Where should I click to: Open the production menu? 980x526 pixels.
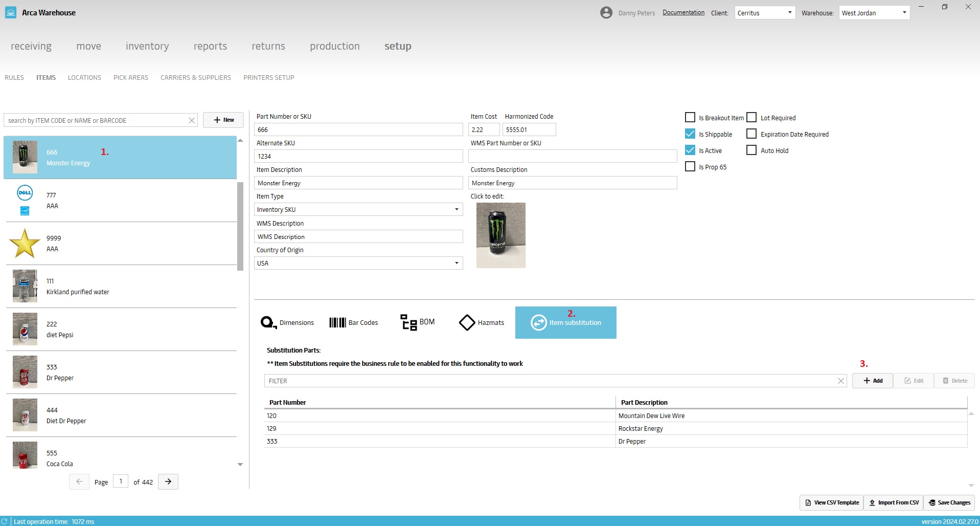[335, 46]
